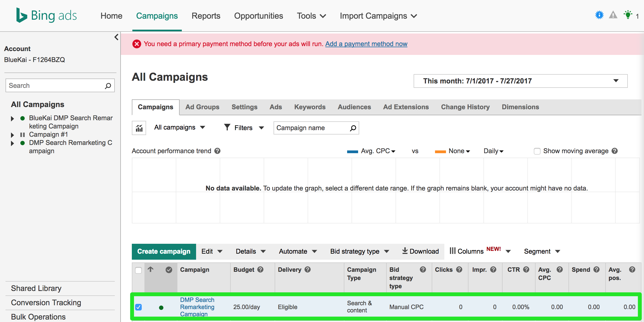This screenshot has width=644, height=322.
Task: Open the Filters dropdown
Action: tap(244, 128)
